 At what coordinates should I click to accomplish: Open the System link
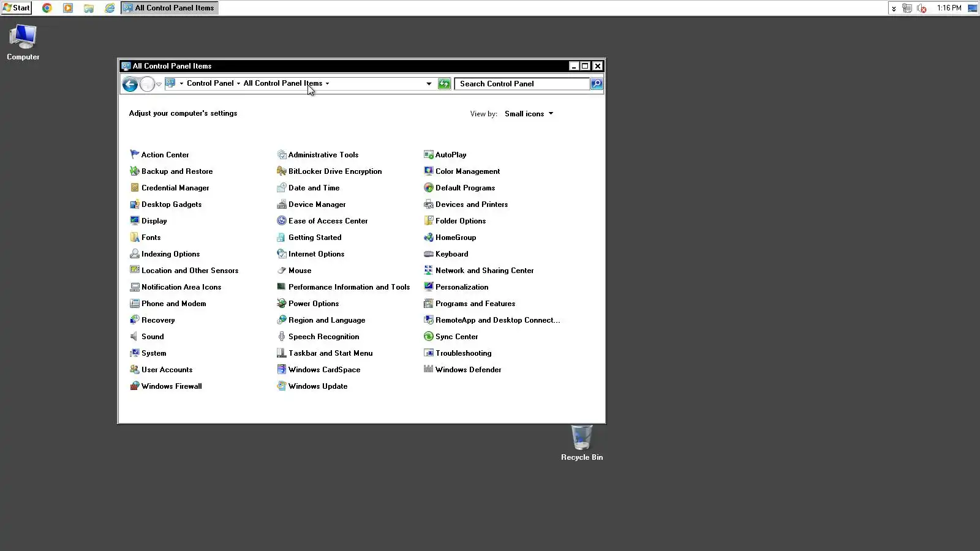tap(154, 353)
